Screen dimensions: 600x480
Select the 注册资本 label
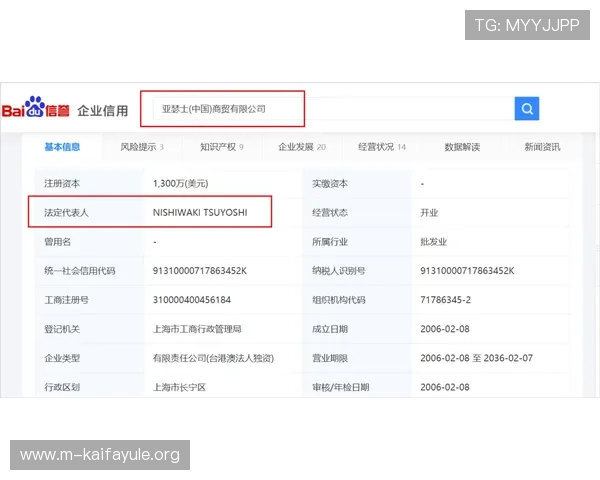62,184
